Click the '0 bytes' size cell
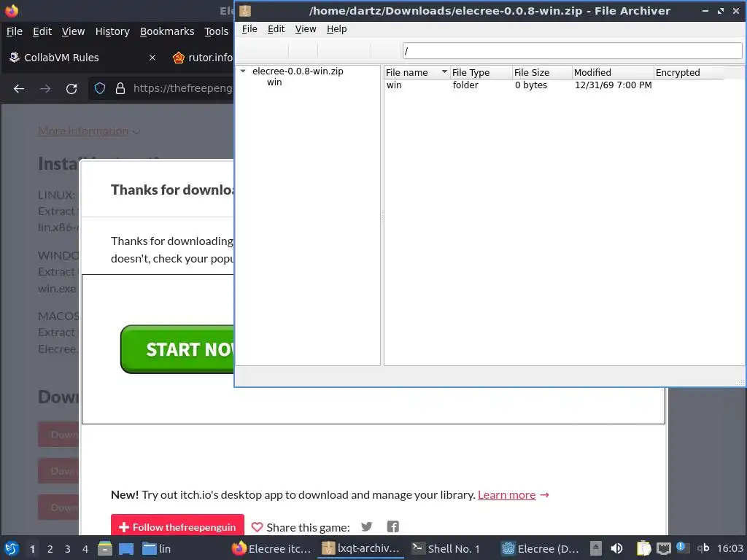This screenshot has height=560, width=747. [x=531, y=85]
